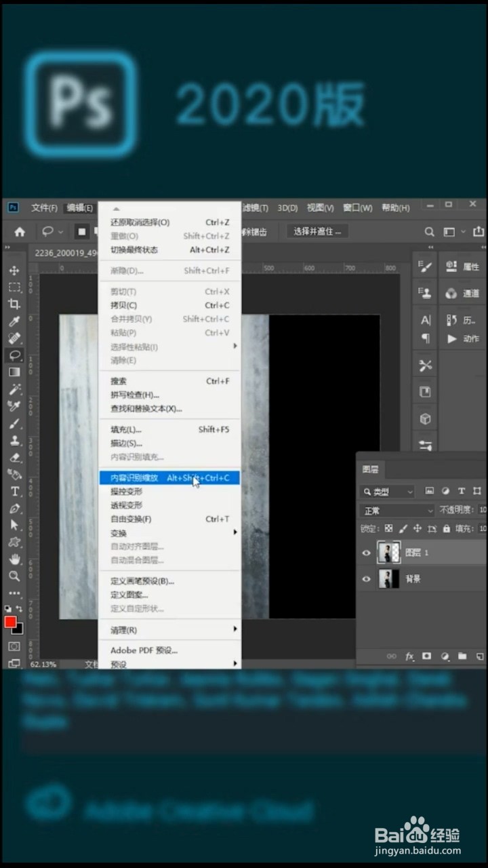Expand the 预设 submenu
The width and height of the screenshot is (488, 868).
click(170, 664)
